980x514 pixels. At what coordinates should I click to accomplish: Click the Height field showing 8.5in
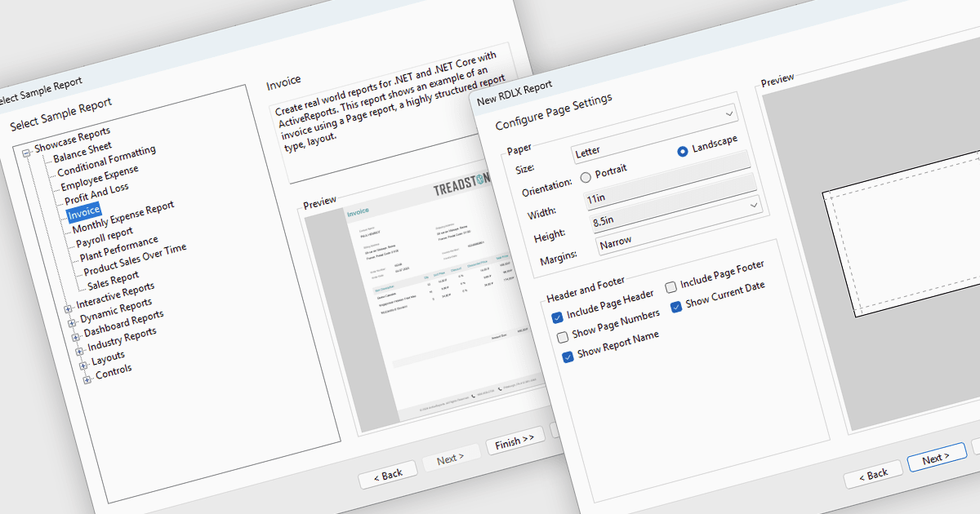pos(675,202)
